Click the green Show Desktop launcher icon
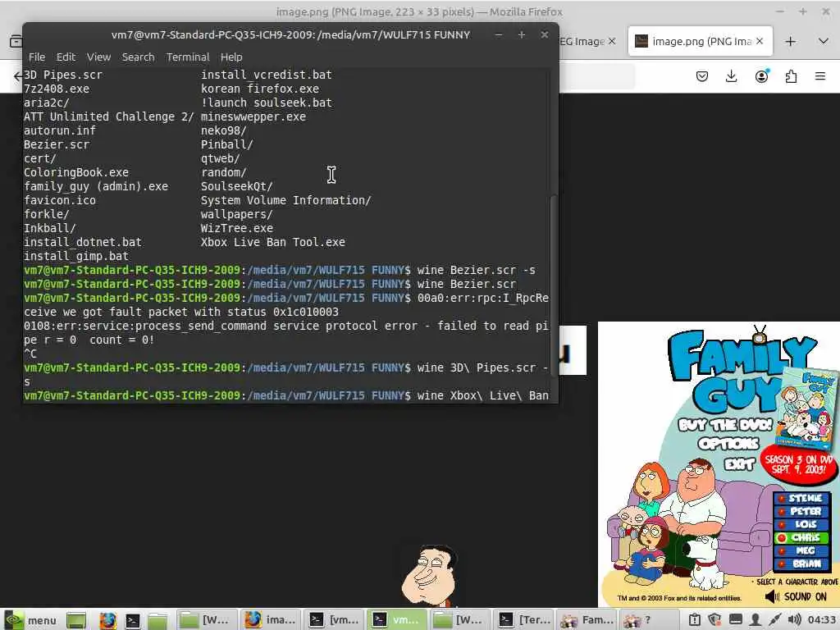Screen dimensions: 840x630 (76, 620)
